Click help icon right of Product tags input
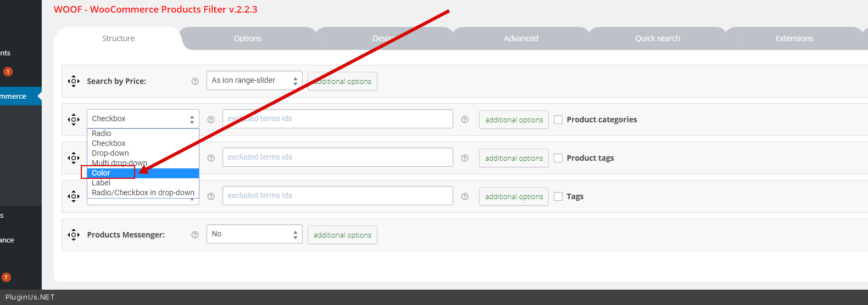This screenshot has width=868, height=305. [465, 158]
